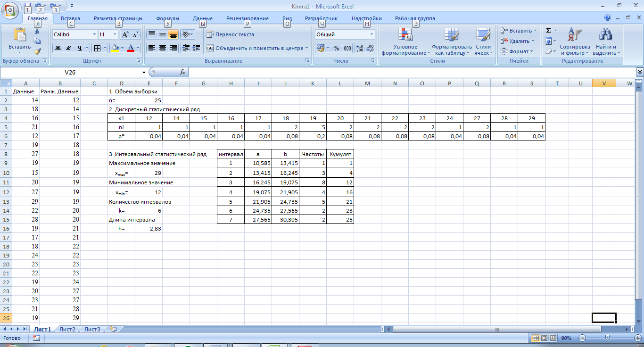Viewport: 644px width, 347px height.
Task: Open the Шрифт group dialog launcher
Action: point(139,61)
